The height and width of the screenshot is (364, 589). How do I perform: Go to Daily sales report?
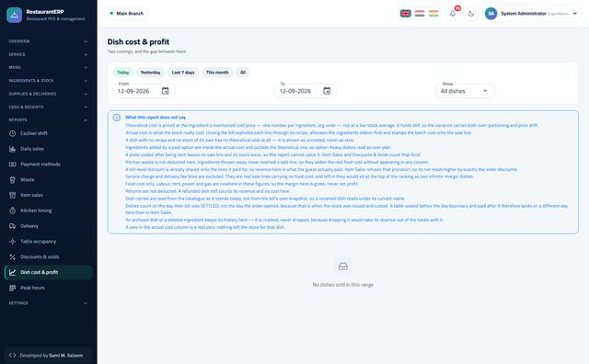point(48,149)
